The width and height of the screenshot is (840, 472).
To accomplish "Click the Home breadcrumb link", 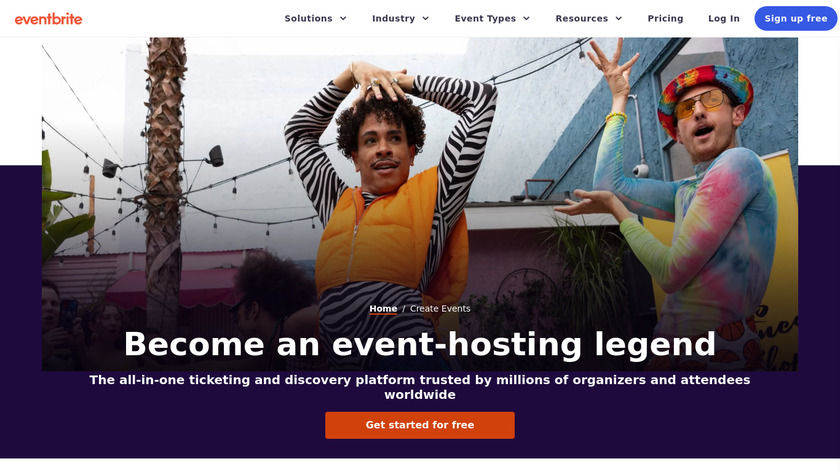I will pyautogui.click(x=383, y=309).
